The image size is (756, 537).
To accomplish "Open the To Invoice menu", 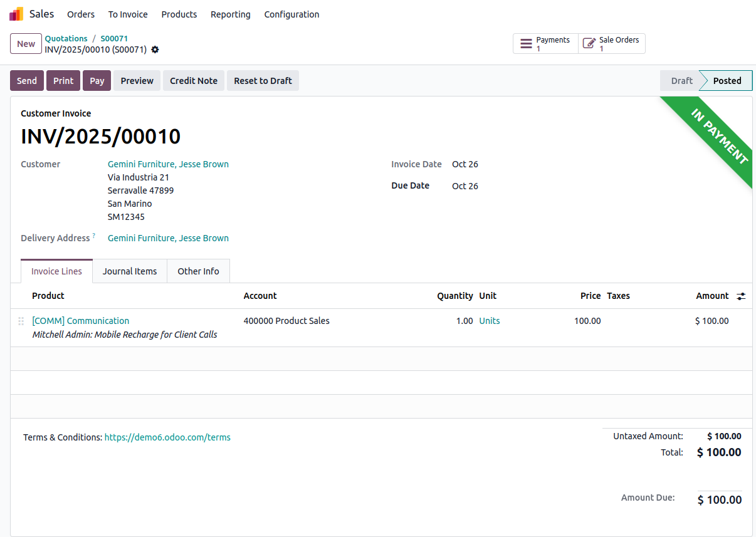I will coord(128,14).
